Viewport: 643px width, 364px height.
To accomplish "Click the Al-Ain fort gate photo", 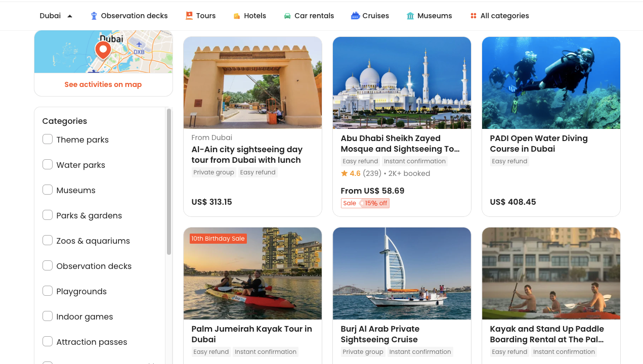I will click(x=252, y=83).
